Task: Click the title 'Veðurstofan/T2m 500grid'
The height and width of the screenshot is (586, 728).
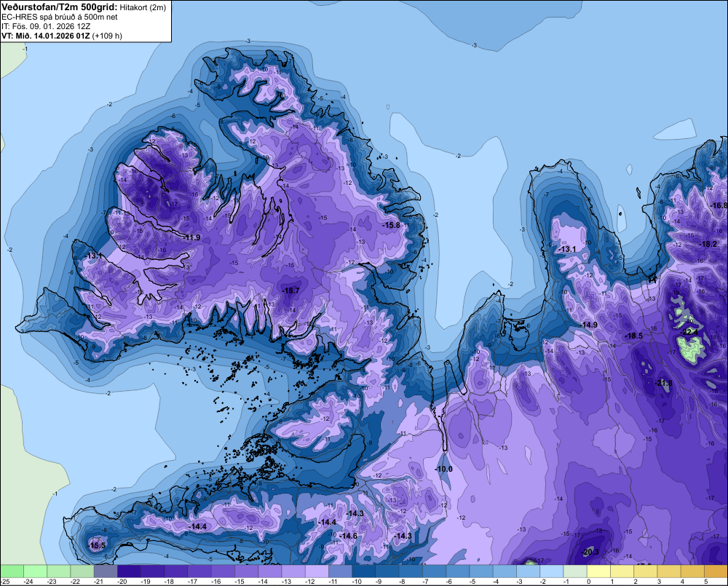Action: (x=59, y=7)
